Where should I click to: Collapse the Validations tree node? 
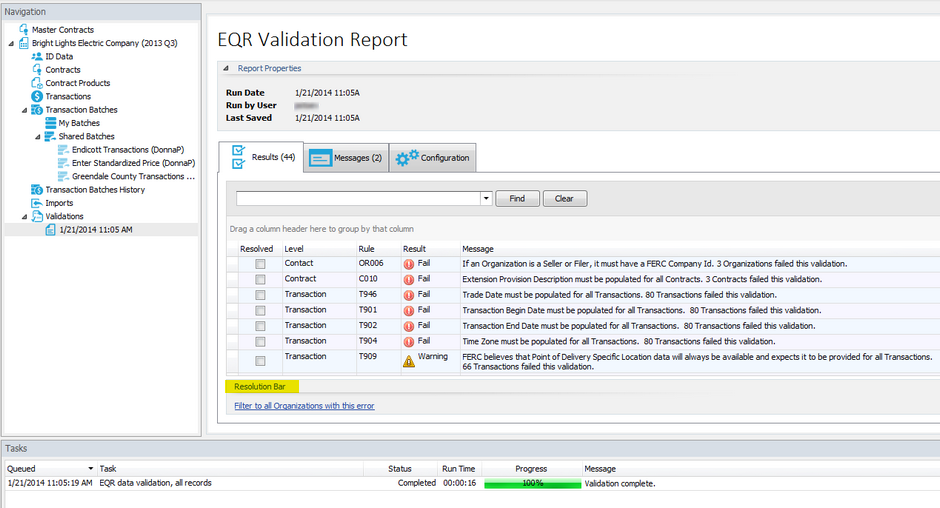[25, 217]
